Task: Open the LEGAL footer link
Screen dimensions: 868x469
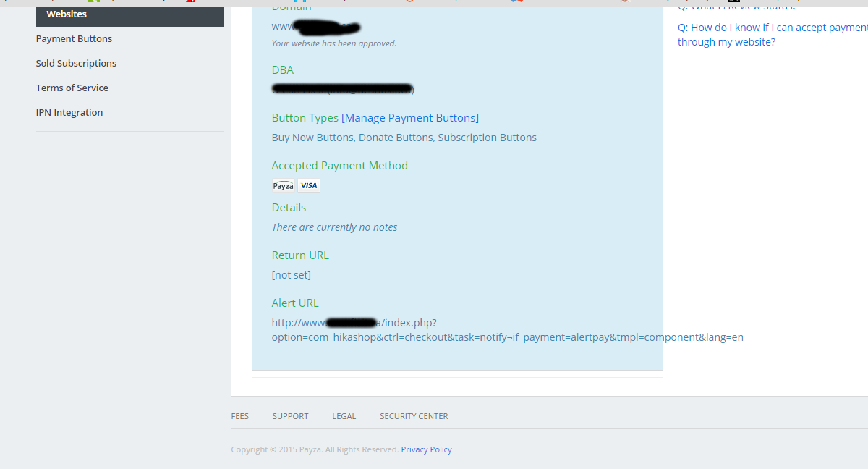Action: point(344,416)
